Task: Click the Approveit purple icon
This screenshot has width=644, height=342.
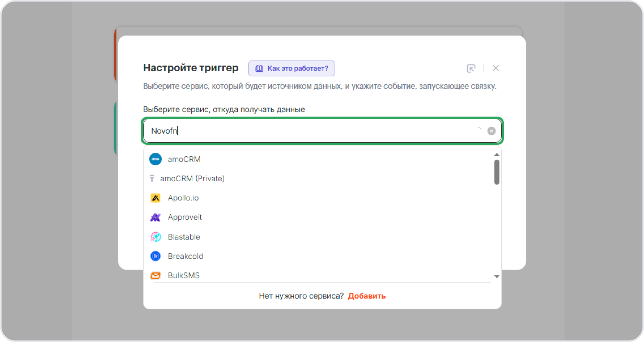Action: click(x=155, y=217)
